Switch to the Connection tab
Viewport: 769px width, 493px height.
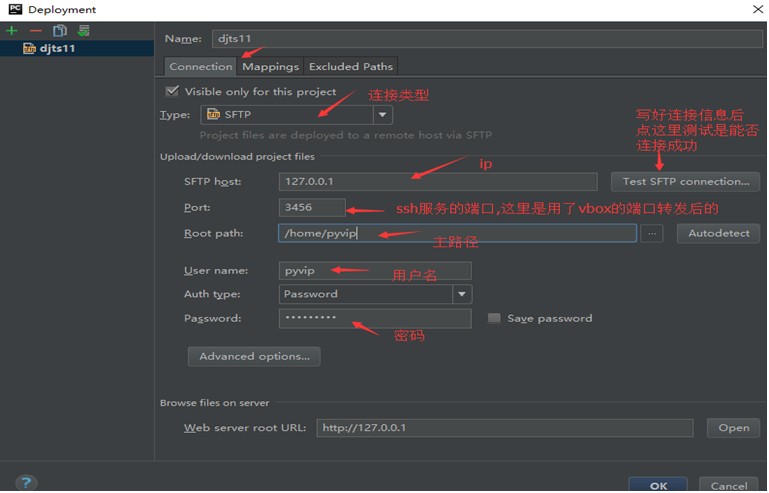(x=201, y=67)
